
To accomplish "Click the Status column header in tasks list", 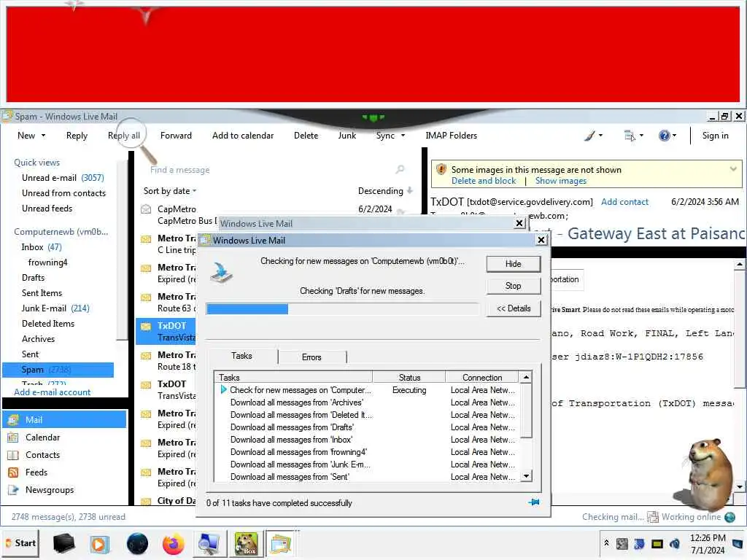I will click(x=409, y=378).
